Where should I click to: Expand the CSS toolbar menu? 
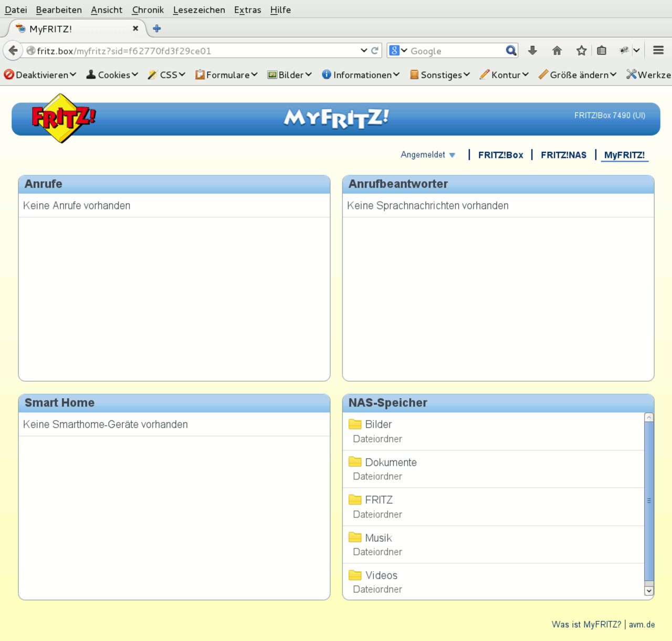pyautogui.click(x=166, y=75)
